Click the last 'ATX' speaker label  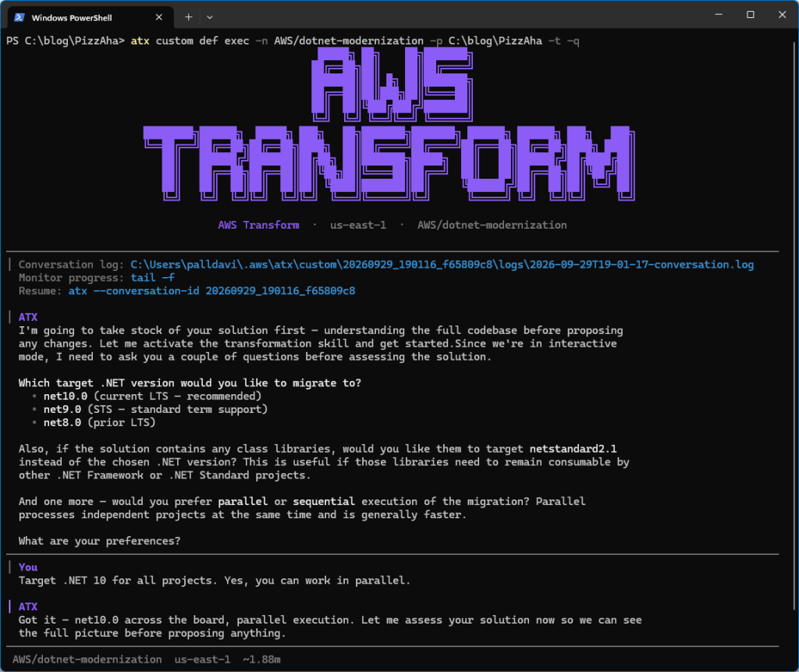tap(28, 606)
